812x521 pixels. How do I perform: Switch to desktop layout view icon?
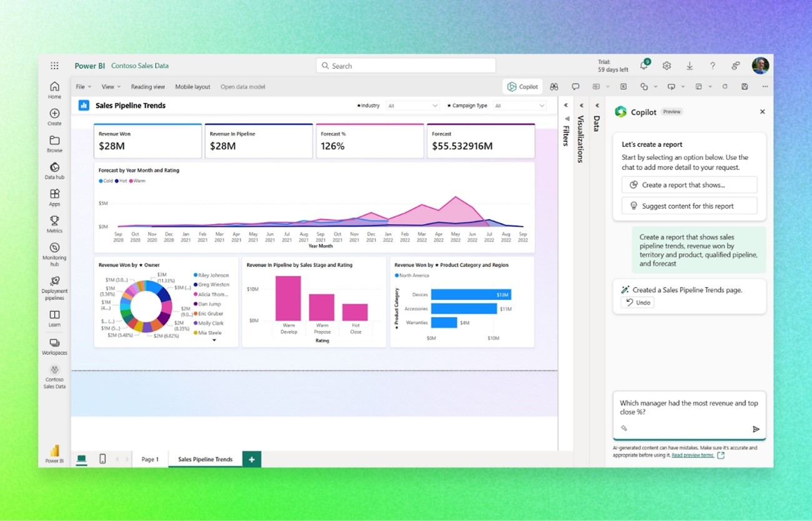click(81, 459)
